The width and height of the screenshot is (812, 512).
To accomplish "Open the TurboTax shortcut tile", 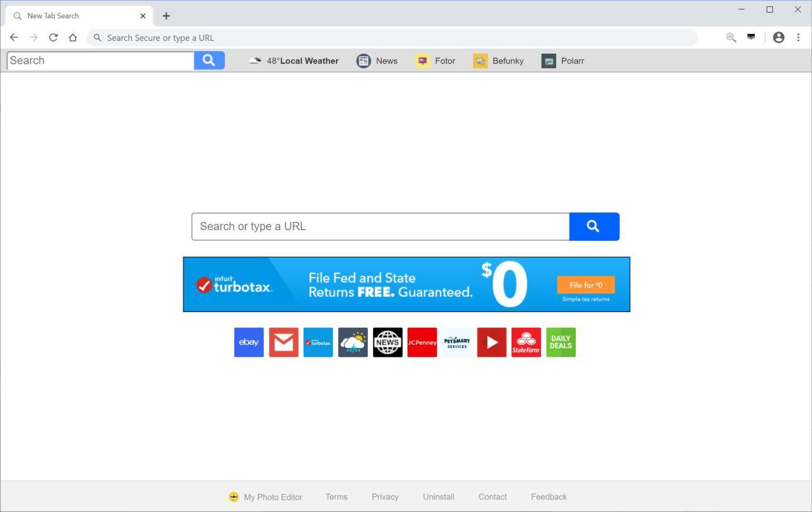I will click(x=318, y=342).
